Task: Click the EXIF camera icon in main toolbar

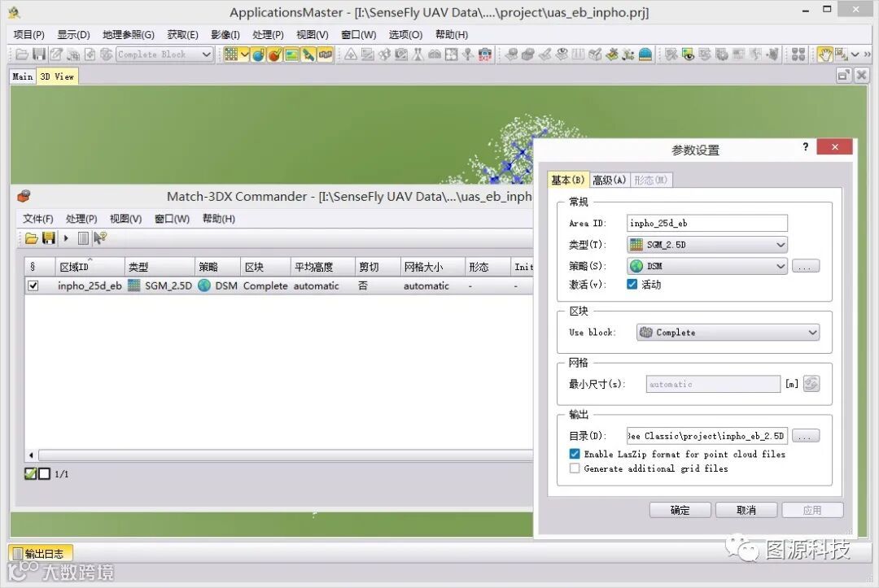Action: tap(485, 54)
